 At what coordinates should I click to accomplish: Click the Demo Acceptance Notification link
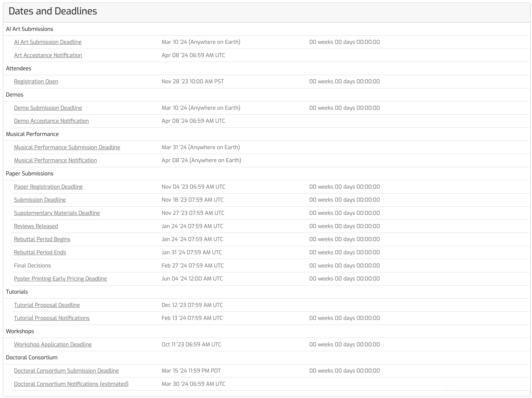coord(51,121)
